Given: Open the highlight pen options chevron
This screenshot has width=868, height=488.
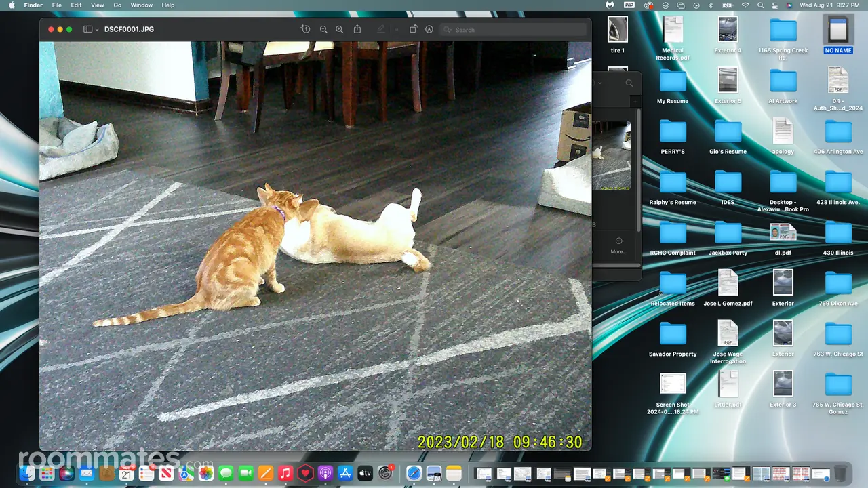Looking at the screenshot, I should tap(397, 30).
